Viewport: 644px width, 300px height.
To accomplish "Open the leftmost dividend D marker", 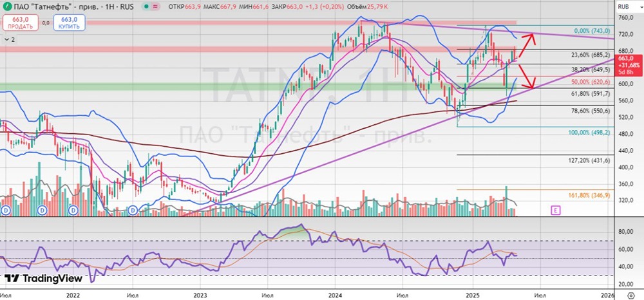I will click(x=6, y=210).
